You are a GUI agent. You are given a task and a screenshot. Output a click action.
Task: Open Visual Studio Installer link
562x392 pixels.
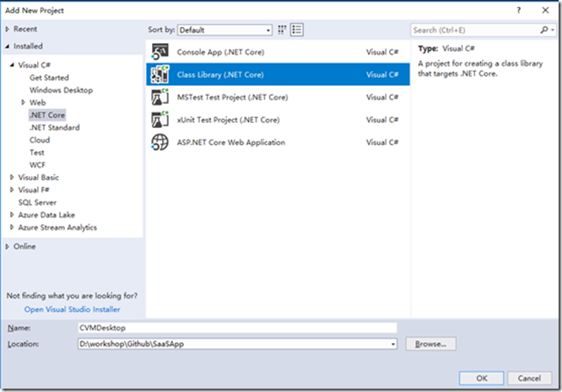(x=72, y=309)
